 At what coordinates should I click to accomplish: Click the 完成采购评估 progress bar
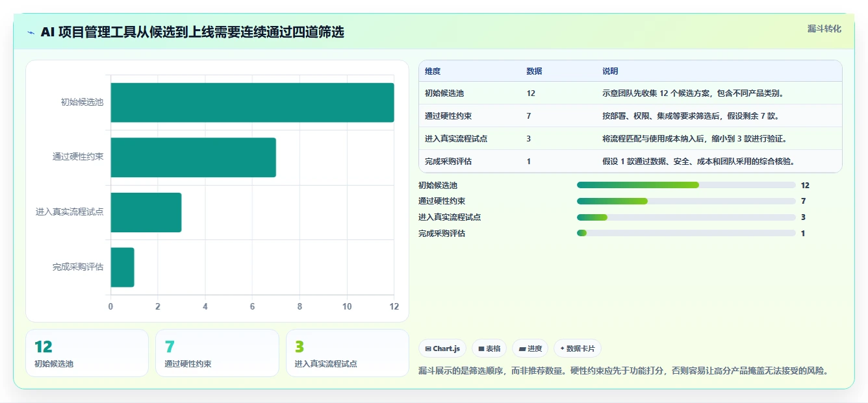[x=686, y=233]
